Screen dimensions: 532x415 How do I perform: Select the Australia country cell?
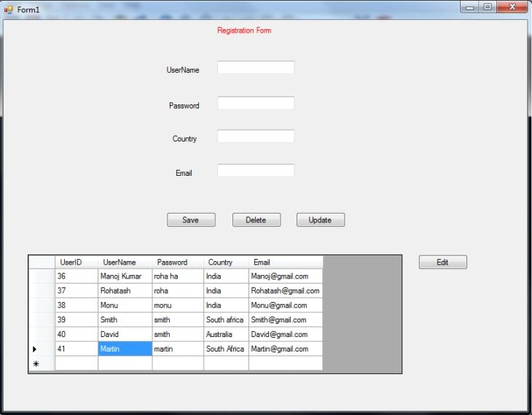tap(226, 334)
